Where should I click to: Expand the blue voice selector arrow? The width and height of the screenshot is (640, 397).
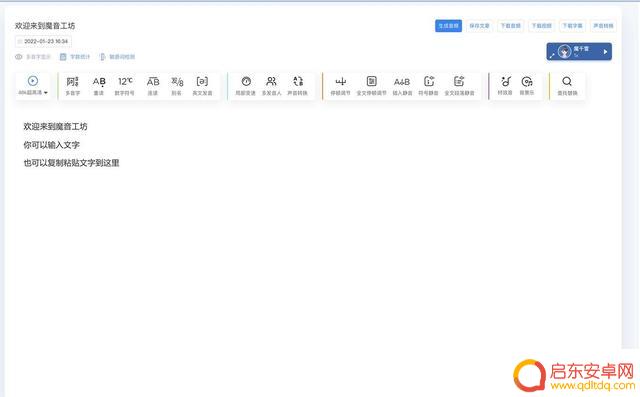[605, 52]
